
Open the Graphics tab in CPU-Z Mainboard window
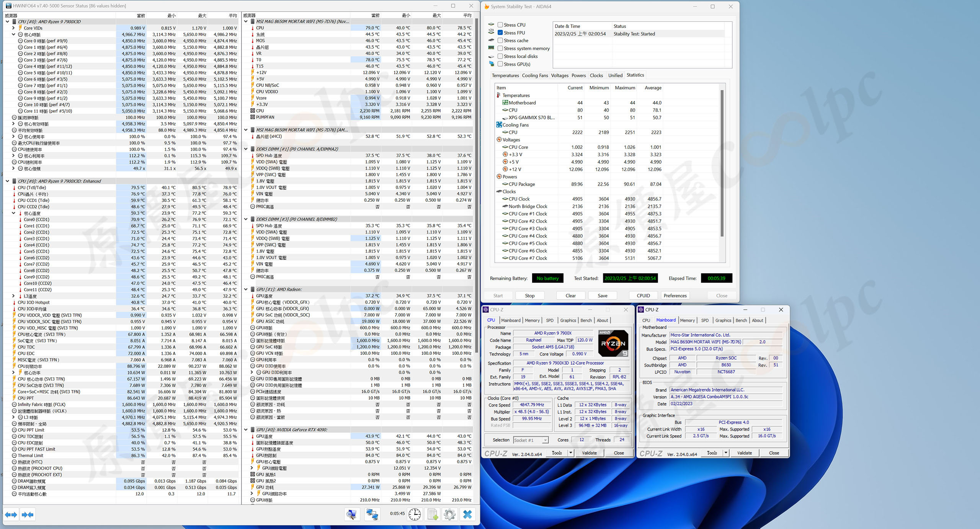click(x=723, y=320)
